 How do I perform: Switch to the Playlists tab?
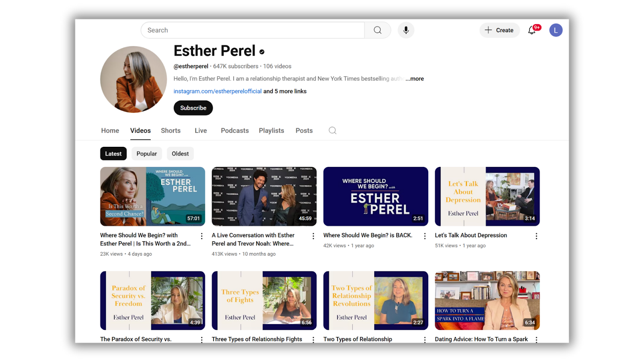click(x=271, y=131)
